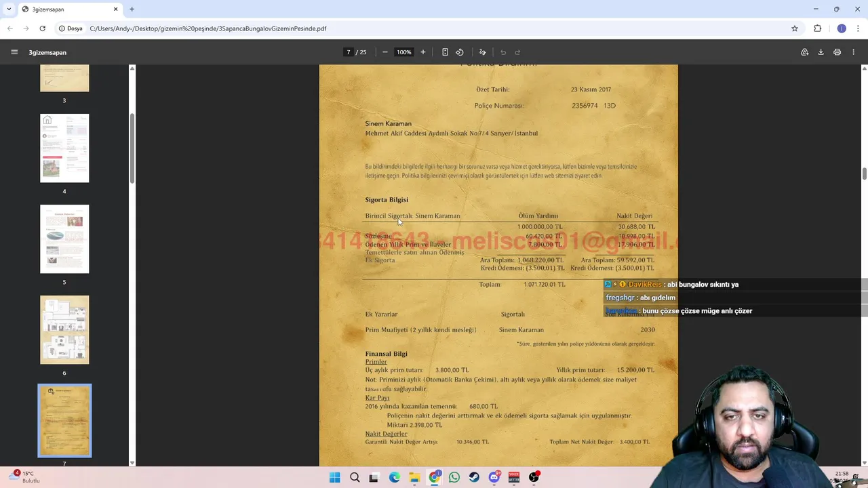This screenshot has width=868, height=488.
Task: Open Discord from the taskbar
Action: coord(494,477)
